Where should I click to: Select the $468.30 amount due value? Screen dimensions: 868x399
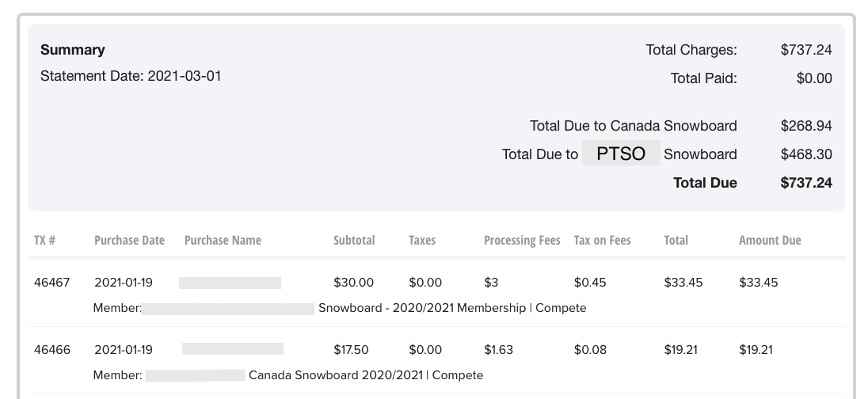click(805, 154)
